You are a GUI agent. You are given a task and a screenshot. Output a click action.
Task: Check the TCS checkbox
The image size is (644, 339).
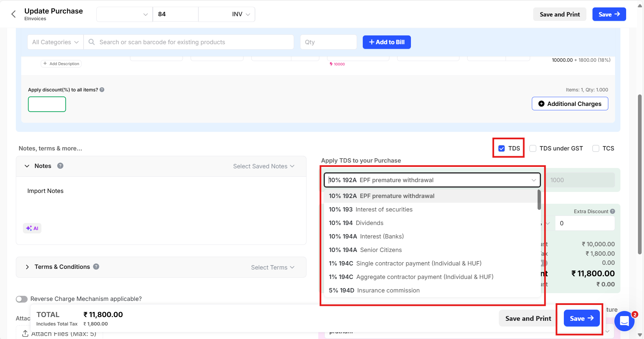point(596,148)
